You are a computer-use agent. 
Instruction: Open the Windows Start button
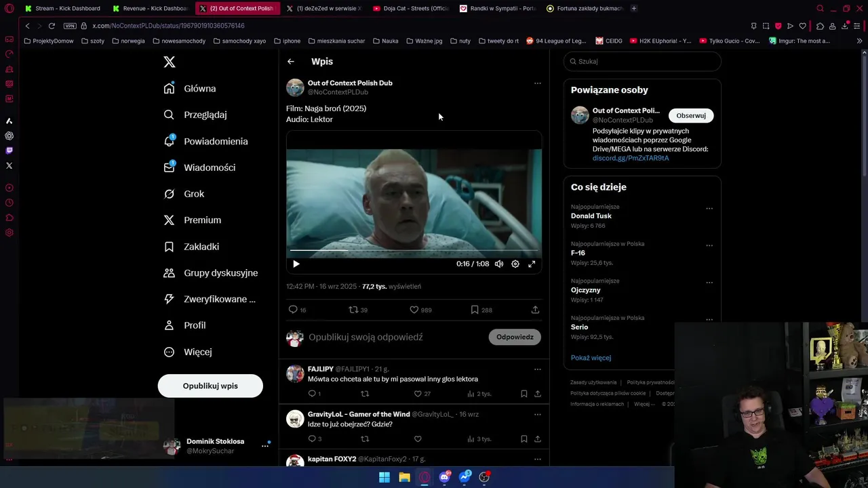pyautogui.click(x=384, y=477)
